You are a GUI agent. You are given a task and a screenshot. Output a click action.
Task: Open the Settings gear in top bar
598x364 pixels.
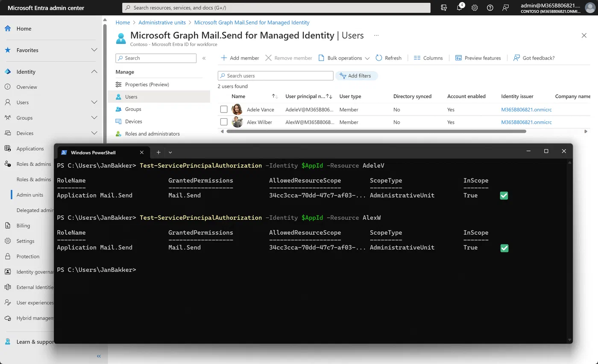[475, 8]
